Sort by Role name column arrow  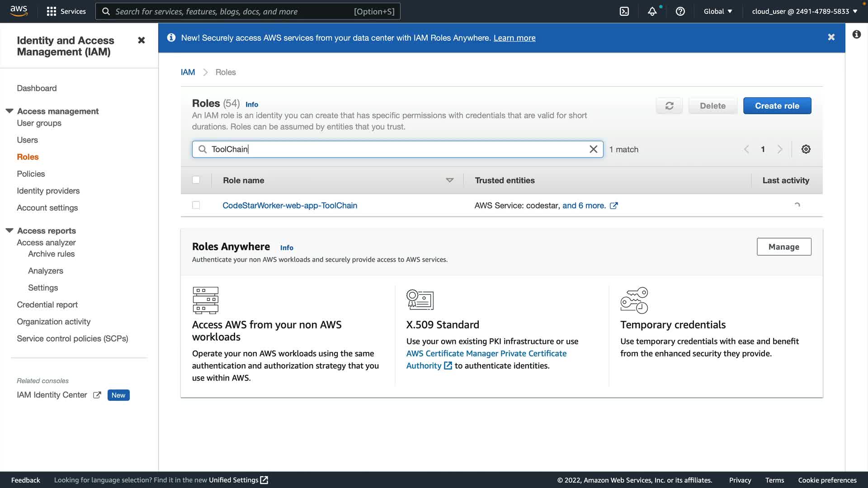click(x=449, y=180)
